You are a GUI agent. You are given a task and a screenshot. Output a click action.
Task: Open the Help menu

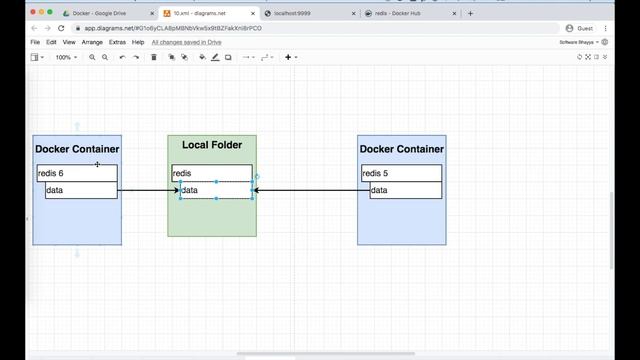click(x=138, y=42)
